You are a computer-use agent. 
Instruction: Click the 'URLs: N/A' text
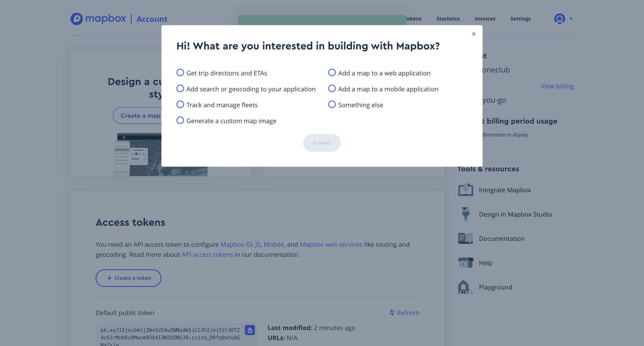tap(283, 338)
